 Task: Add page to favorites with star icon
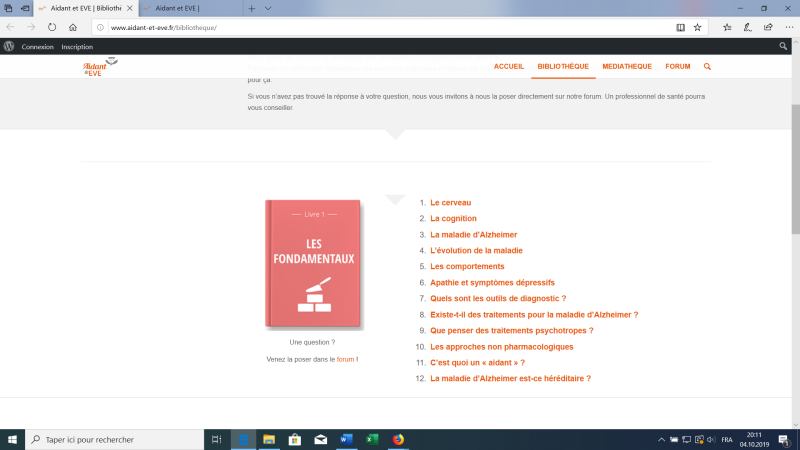[x=697, y=27]
